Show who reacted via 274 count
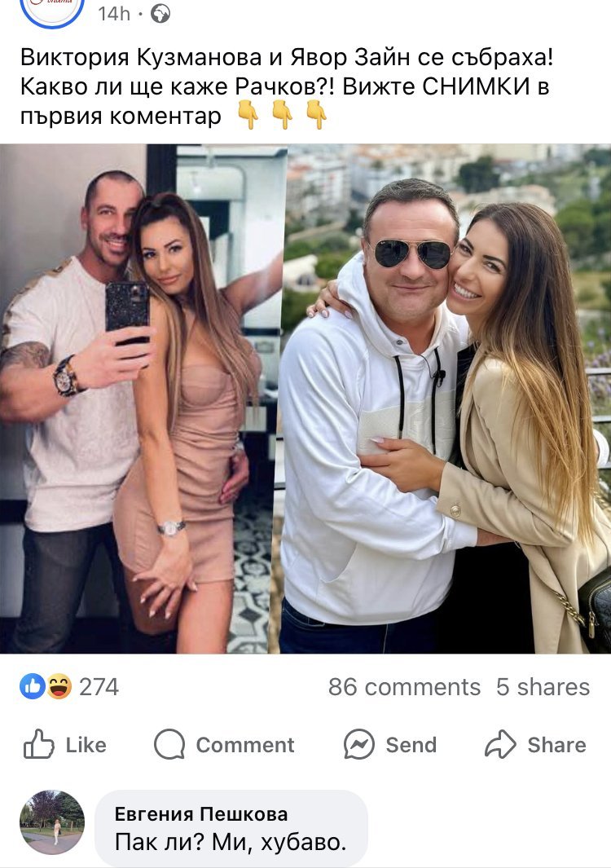This screenshot has width=611, height=868. coord(99,687)
